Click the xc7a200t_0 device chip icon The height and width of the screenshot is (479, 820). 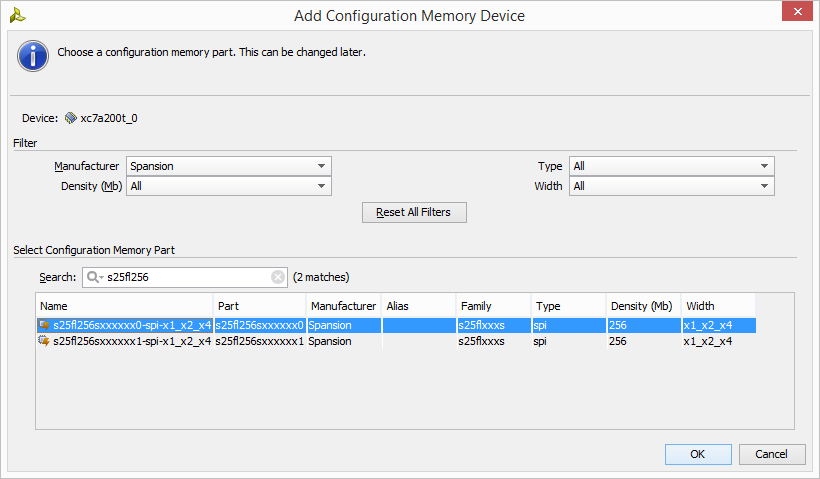click(x=71, y=118)
